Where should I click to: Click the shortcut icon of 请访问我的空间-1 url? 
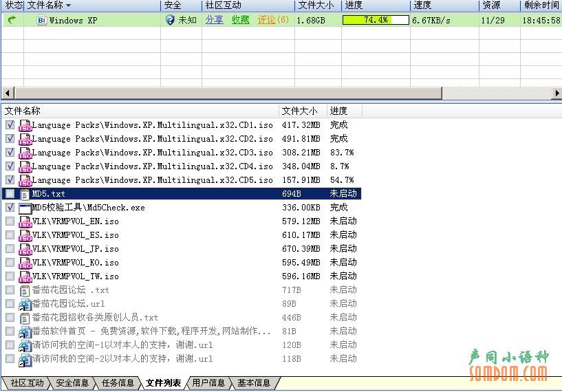coord(25,345)
